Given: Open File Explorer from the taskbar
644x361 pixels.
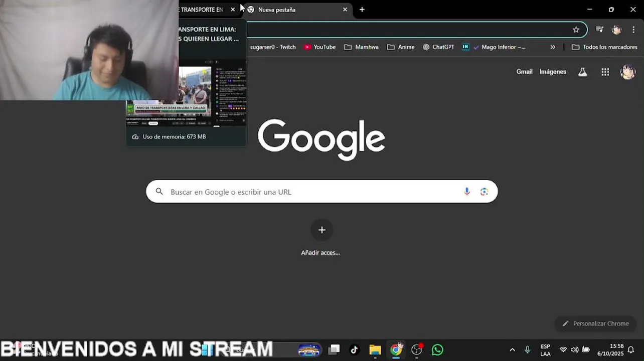Looking at the screenshot, I should 375,350.
